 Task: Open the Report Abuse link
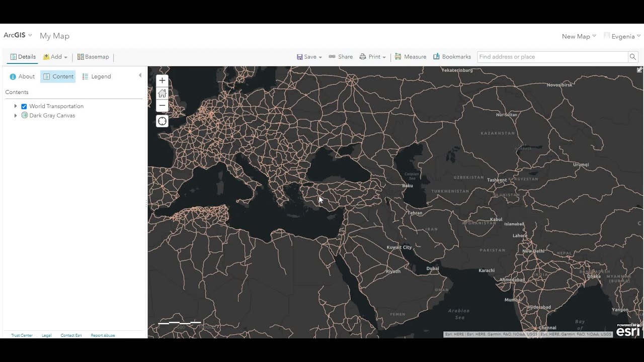[103, 335]
